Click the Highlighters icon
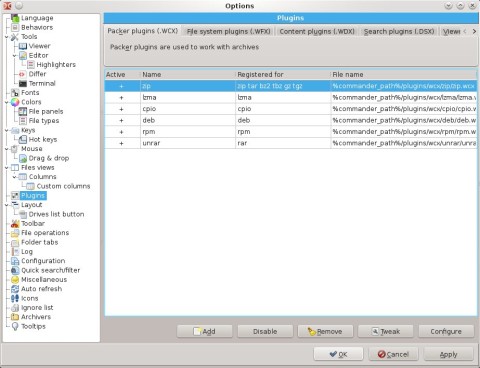The width and height of the screenshot is (480, 368). (31, 65)
